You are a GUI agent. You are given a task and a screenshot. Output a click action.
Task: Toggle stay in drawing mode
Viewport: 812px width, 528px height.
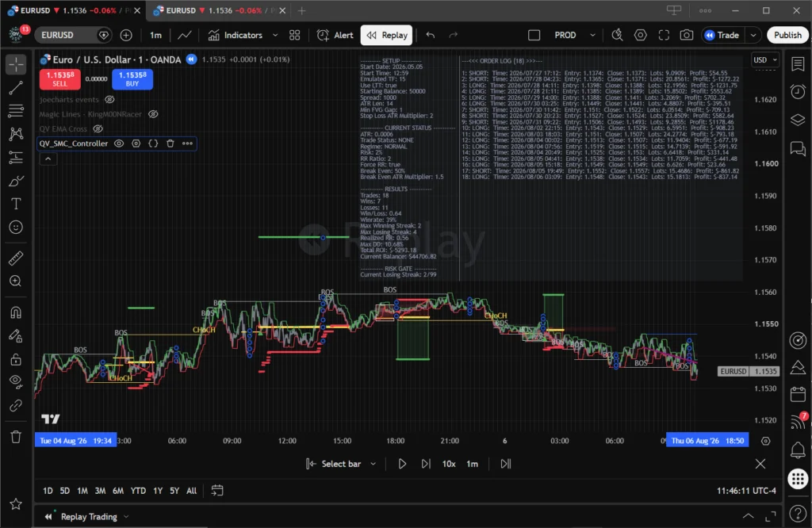coord(16,336)
